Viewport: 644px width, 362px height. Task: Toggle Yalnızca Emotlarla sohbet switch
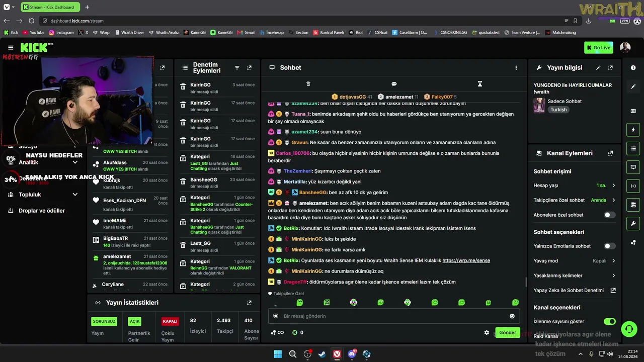point(609,246)
